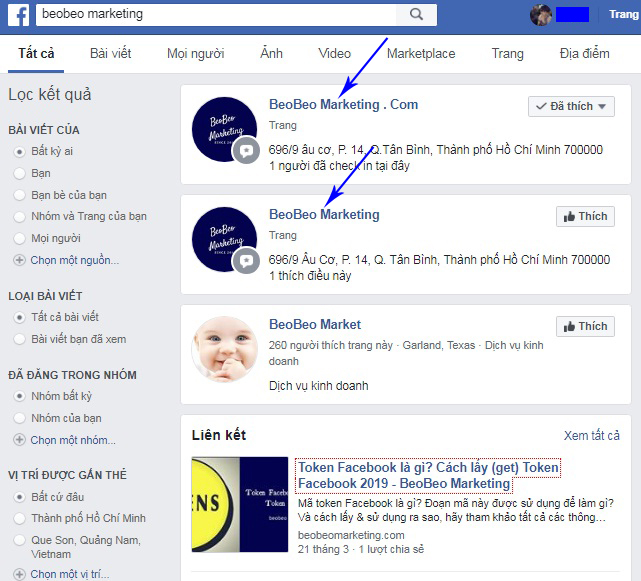Select Nhóm và Trang của bạn option
This screenshot has width=641, height=581.
pos(19,216)
